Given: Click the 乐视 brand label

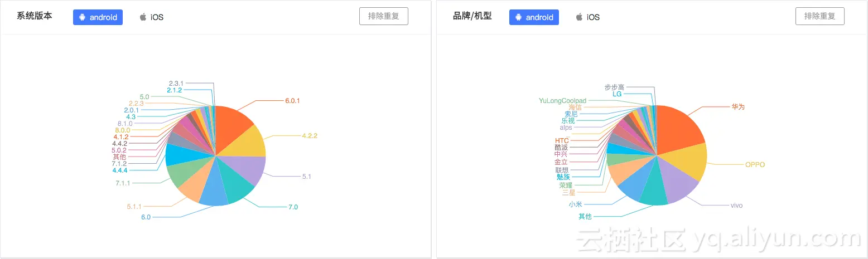Looking at the screenshot, I should 568,120.
